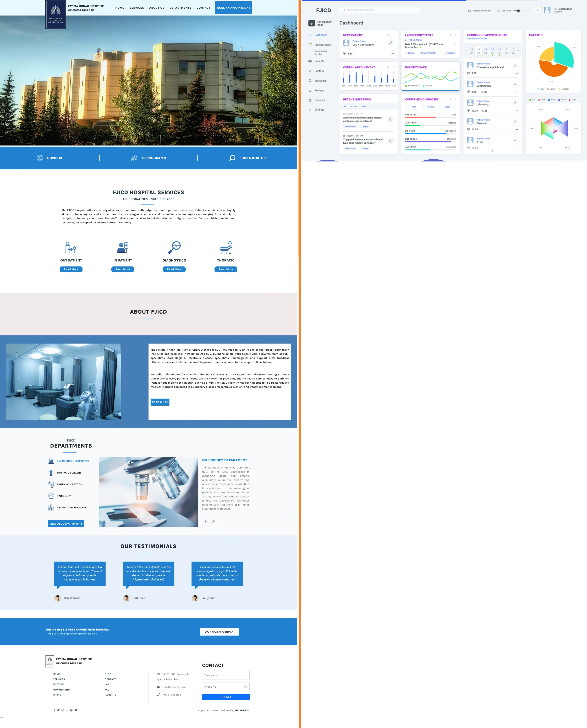The height and width of the screenshot is (728, 587).
Task: Select Week tab in Confirmed Diagnoses
Action: pos(447,107)
